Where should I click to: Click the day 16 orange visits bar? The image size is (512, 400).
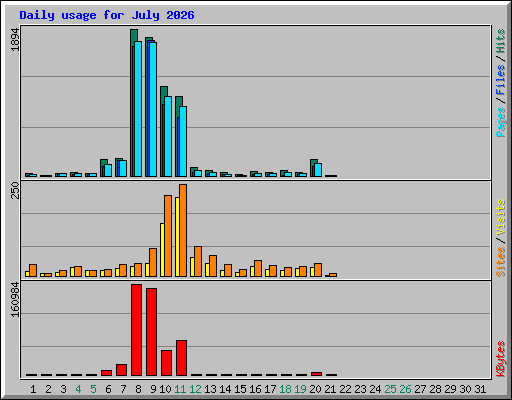coord(258,268)
